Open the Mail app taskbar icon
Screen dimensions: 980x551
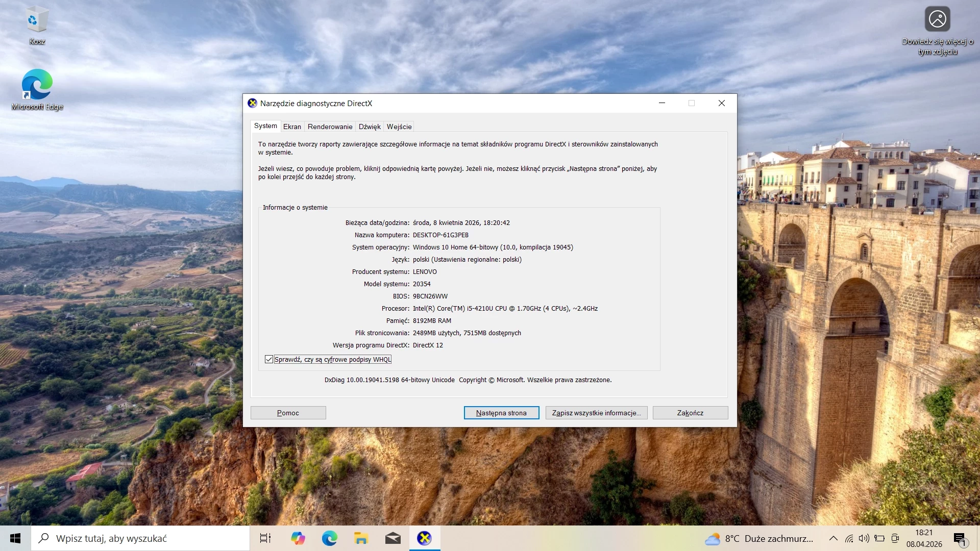(393, 538)
